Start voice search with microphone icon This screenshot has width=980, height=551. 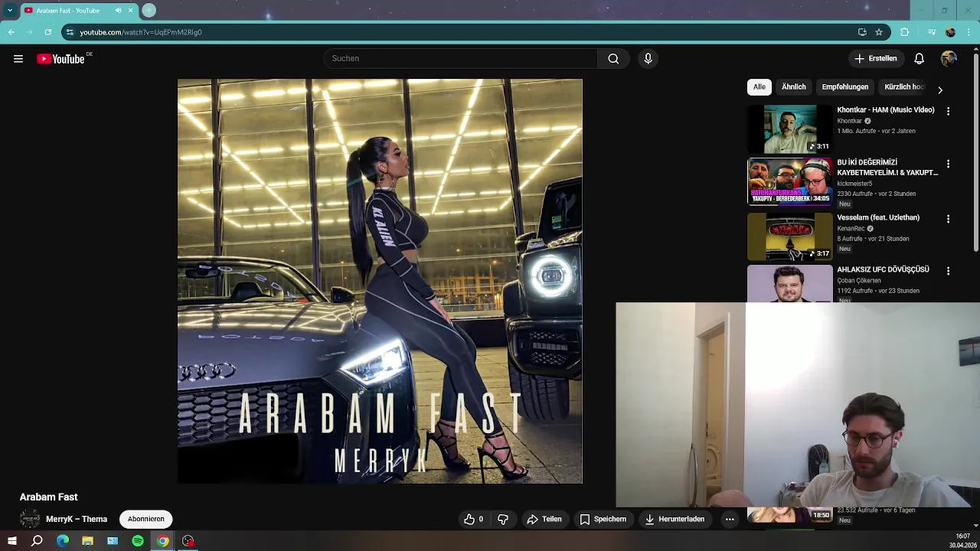pyautogui.click(x=648, y=59)
